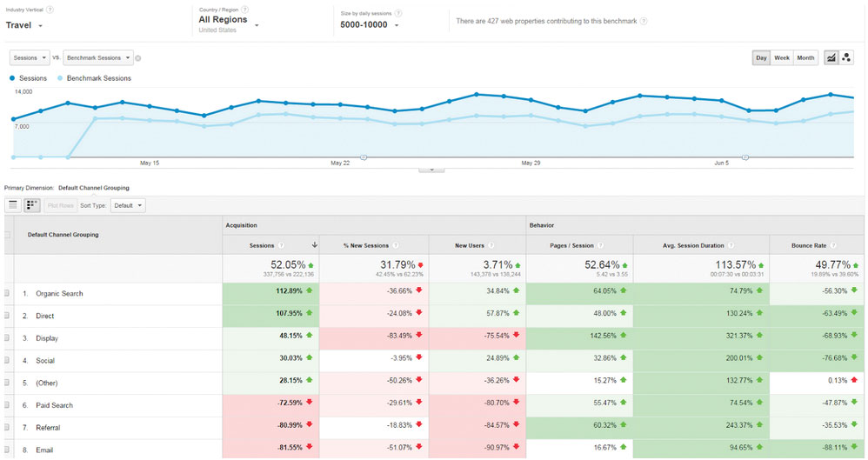Select the Day time granularity
The image size is (868, 460).
(x=761, y=57)
